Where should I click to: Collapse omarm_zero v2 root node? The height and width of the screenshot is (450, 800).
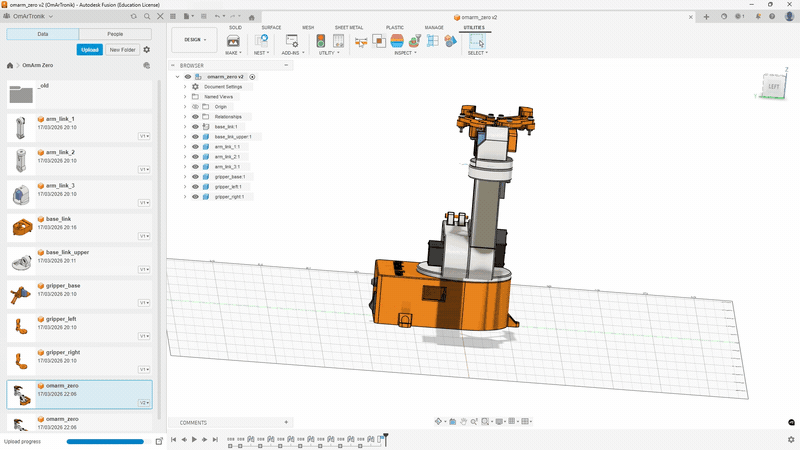point(178,77)
